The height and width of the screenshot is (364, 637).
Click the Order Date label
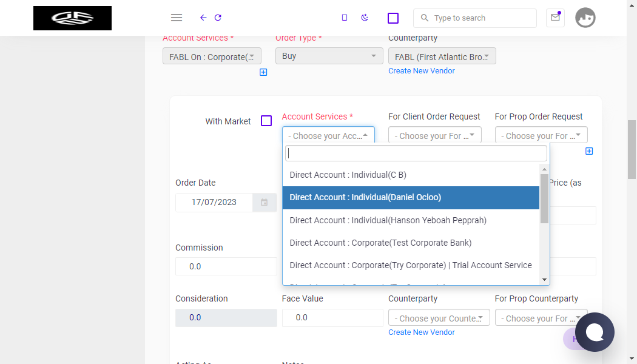[x=195, y=183]
